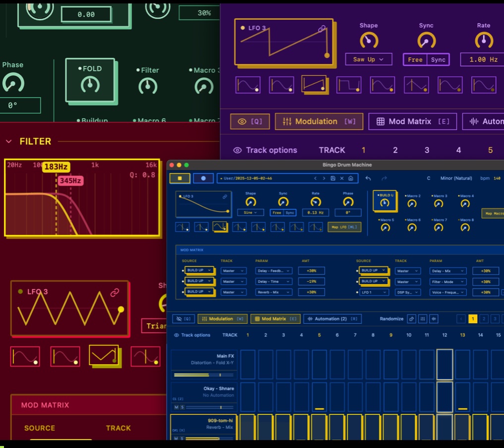Image resolution: width=504 pixels, height=448 pixels.
Task: Click the randomize link icon next to Randomize
Action: [x=411, y=319]
